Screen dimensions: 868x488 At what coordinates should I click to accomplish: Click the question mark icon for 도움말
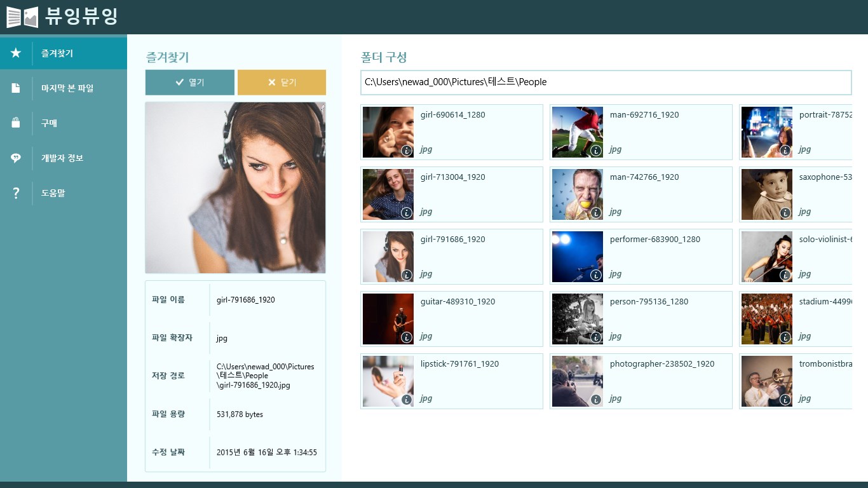[16, 193]
